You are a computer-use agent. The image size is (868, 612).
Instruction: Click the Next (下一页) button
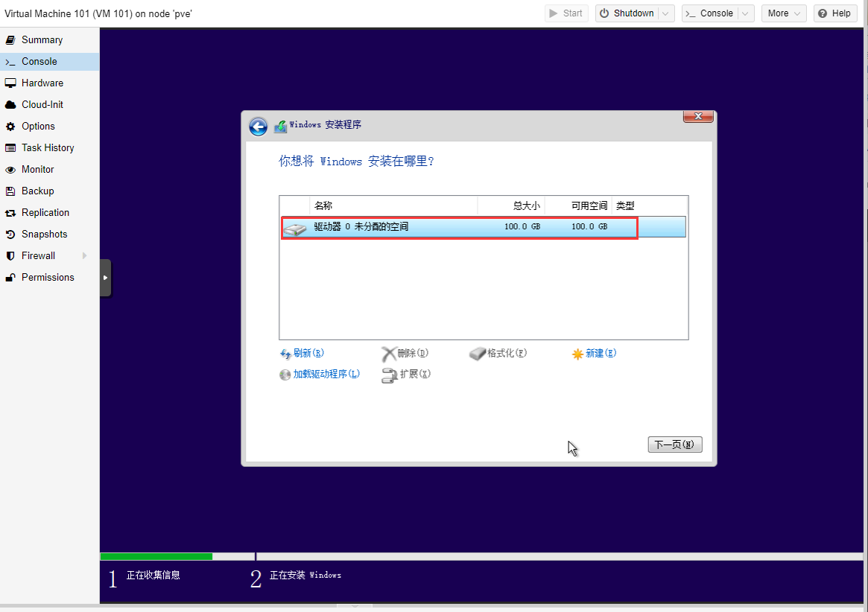674,444
